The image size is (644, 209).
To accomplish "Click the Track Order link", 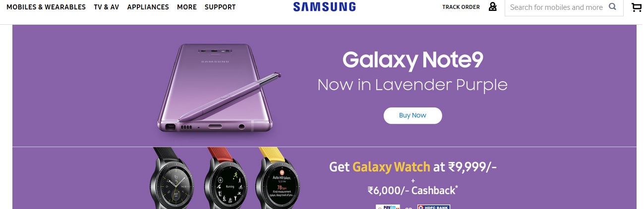I will tap(461, 7).
